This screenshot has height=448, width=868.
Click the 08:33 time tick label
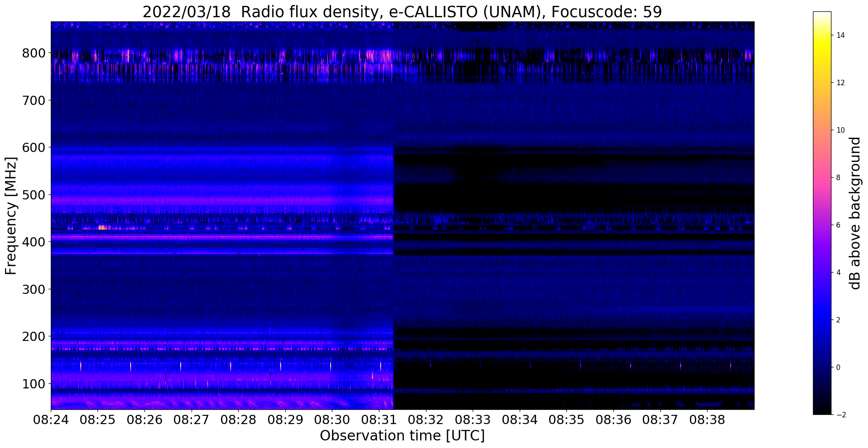click(x=473, y=420)
